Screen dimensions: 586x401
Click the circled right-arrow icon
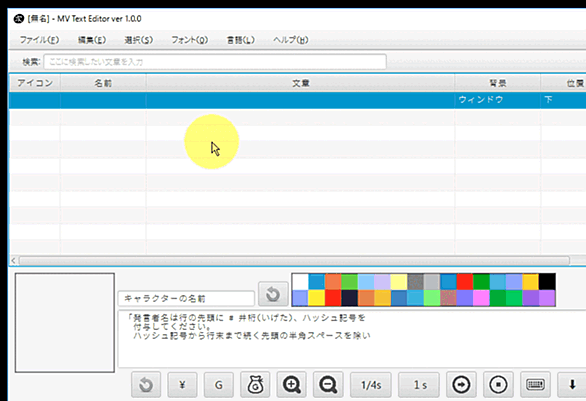pos(461,385)
